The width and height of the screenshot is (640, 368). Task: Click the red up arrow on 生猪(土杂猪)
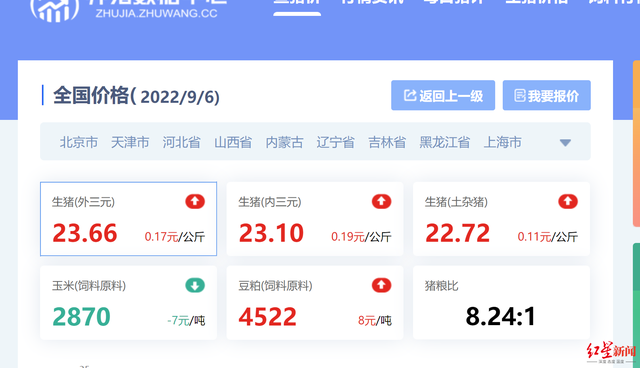568,202
